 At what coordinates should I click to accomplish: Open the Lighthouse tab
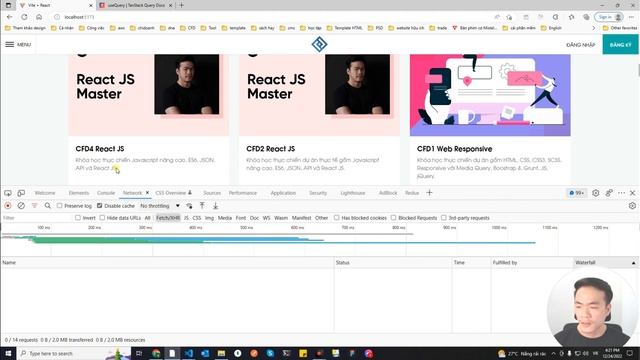(353, 193)
